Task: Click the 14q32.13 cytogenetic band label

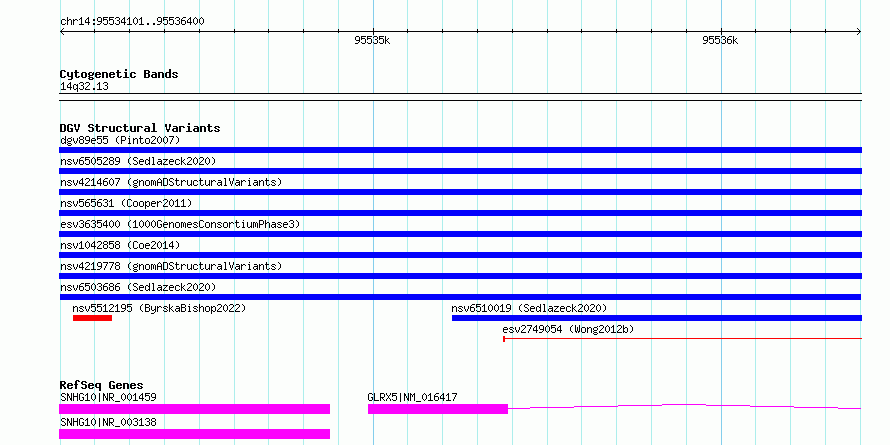Action: (84, 87)
